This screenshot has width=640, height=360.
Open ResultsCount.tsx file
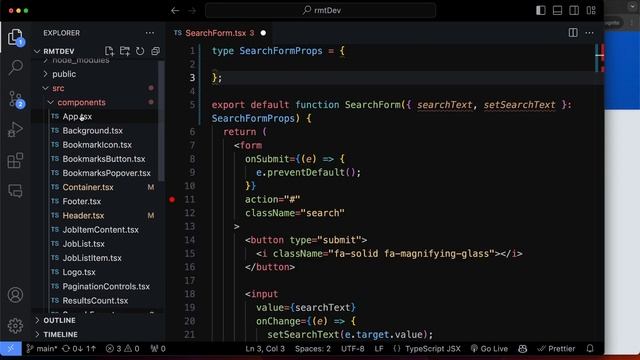pos(95,301)
